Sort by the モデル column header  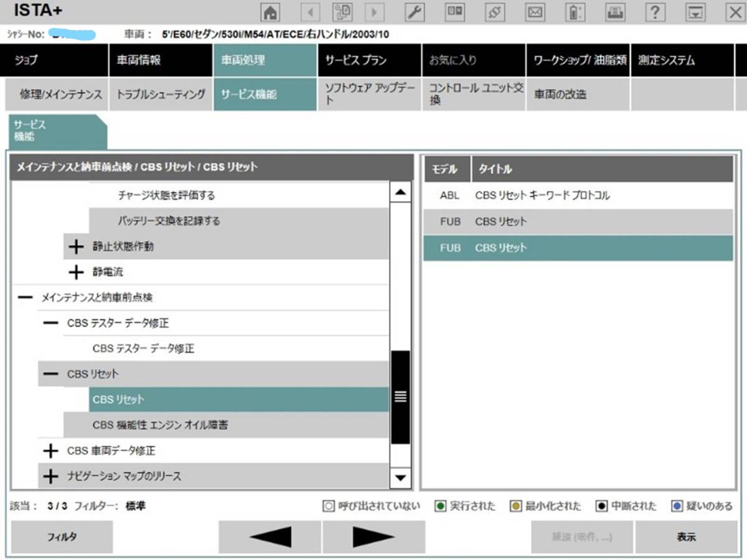(447, 169)
